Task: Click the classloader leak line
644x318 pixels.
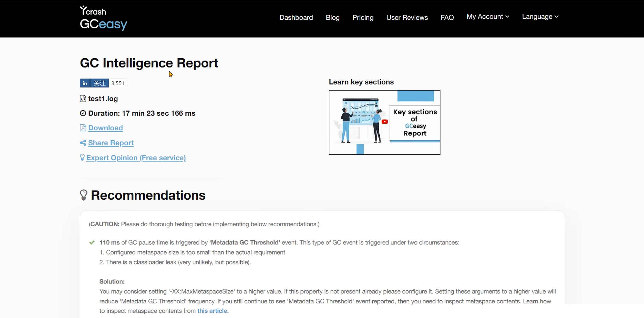Action: 175,262
